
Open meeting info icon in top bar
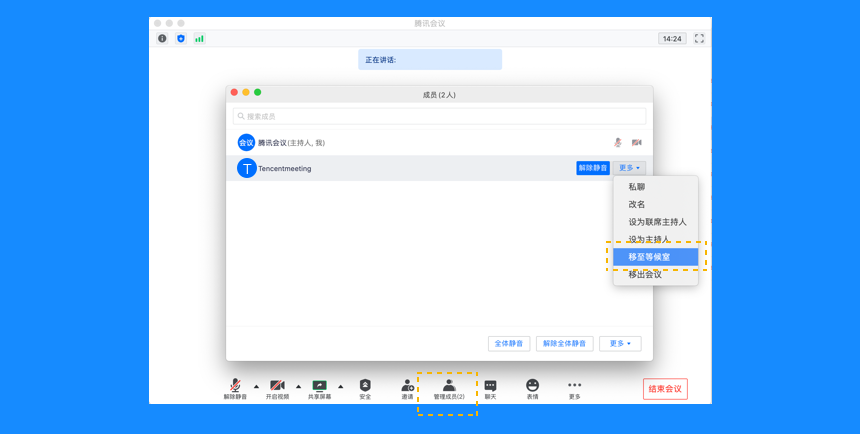pos(162,38)
